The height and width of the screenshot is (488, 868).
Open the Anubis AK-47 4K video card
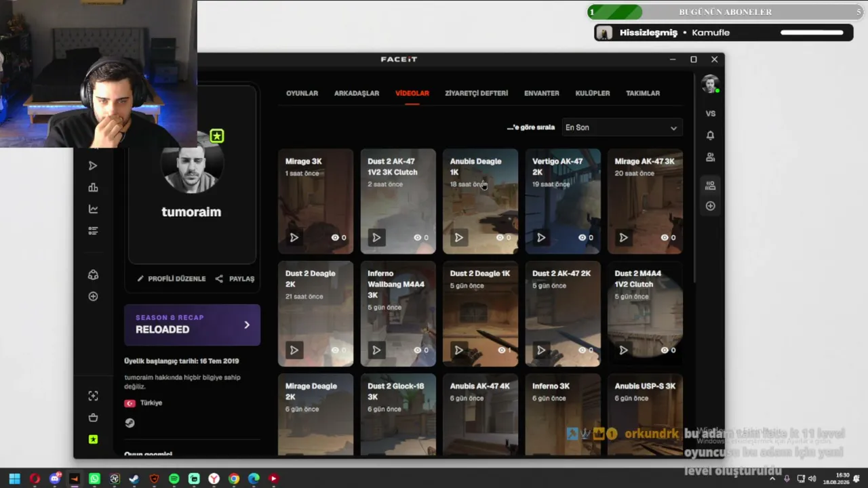pos(480,415)
